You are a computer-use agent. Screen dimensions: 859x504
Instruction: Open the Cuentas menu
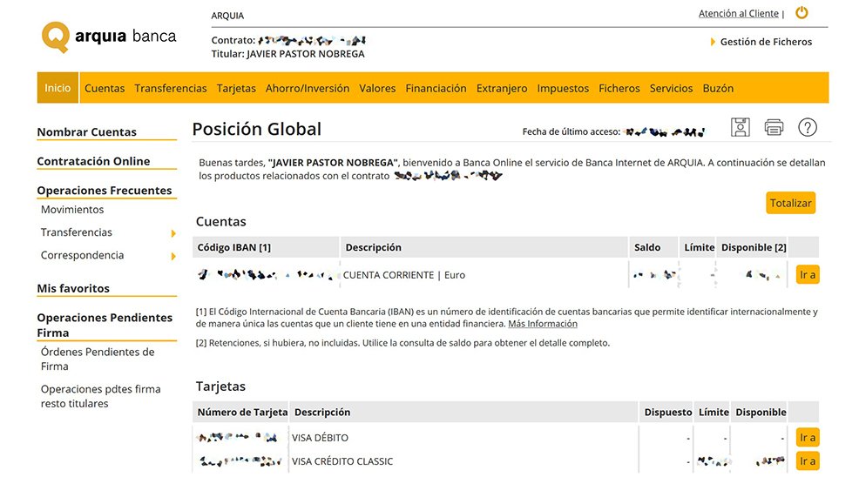pos(105,88)
